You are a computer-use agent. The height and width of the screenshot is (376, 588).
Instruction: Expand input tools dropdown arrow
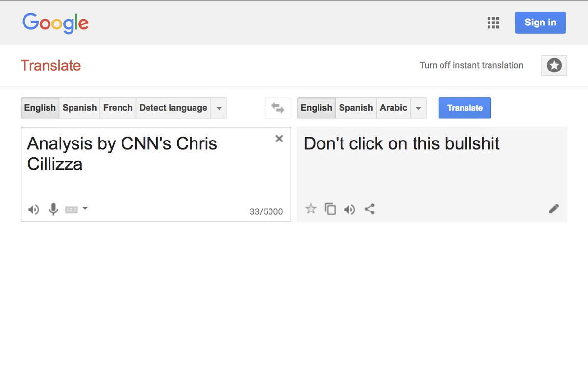85,209
